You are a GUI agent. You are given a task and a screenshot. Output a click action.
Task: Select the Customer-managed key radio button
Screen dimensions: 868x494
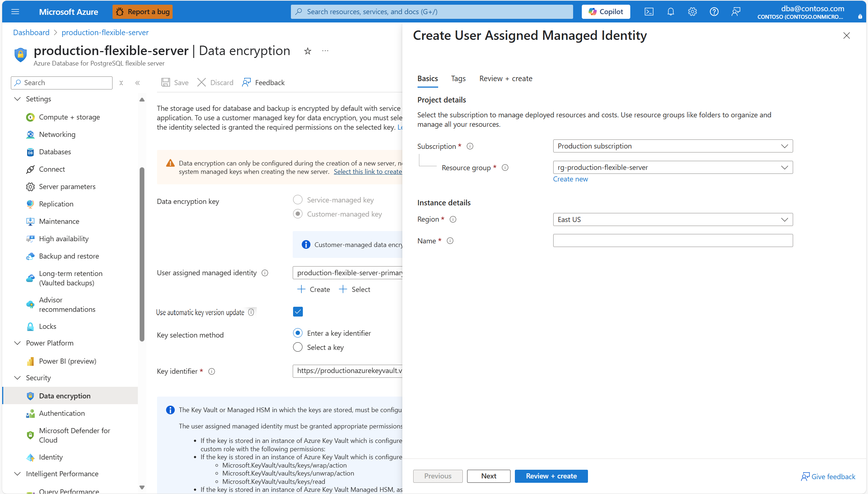(x=297, y=214)
